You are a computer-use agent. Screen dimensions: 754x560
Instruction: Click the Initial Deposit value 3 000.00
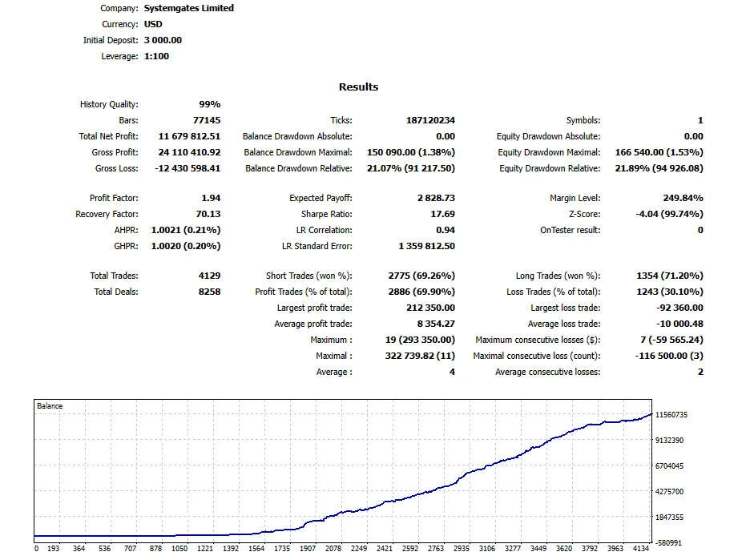[x=163, y=40]
